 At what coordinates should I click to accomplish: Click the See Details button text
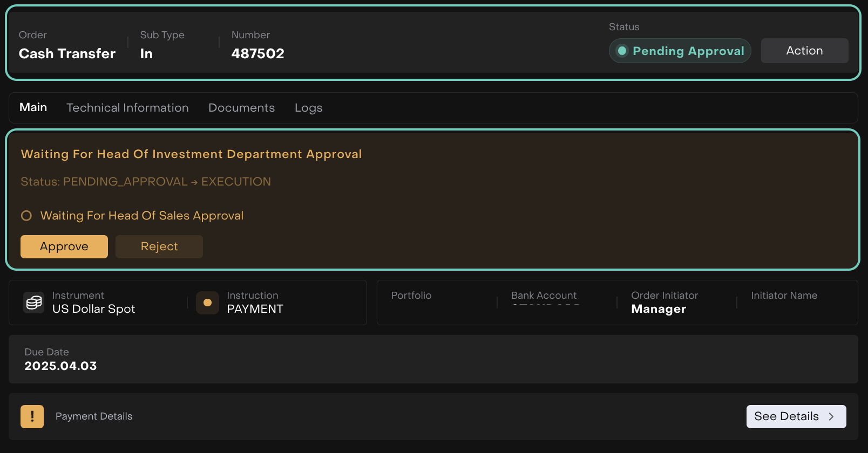tap(786, 416)
